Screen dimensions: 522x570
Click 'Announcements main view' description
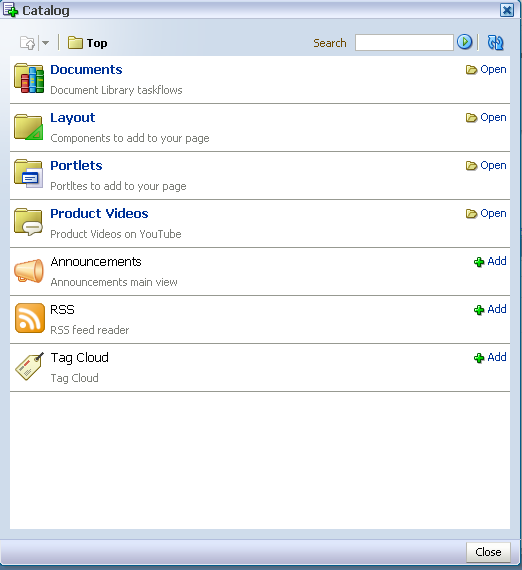coord(114,282)
